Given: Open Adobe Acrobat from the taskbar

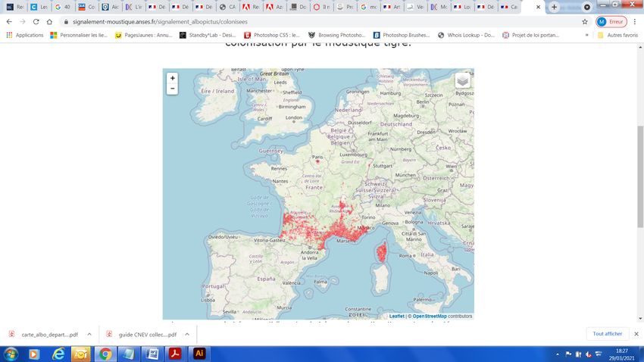Looking at the screenshot, I should (x=175, y=354).
